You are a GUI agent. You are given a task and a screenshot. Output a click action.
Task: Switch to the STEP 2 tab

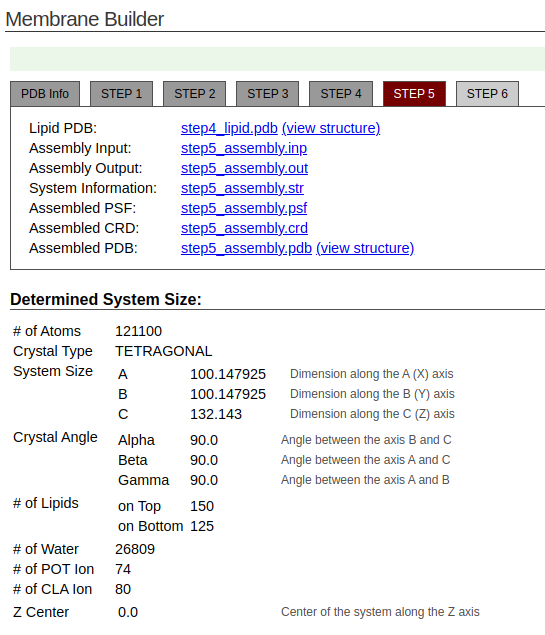(194, 94)
